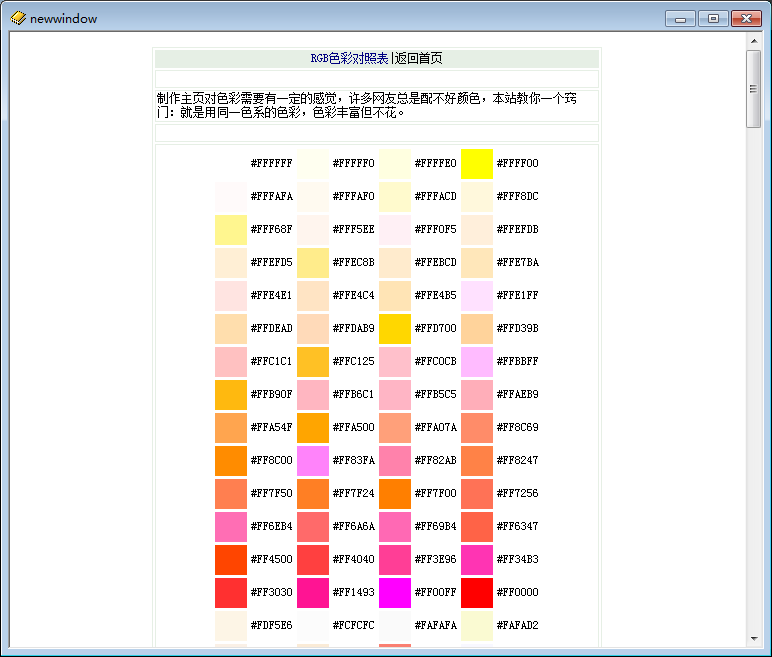
Task: Choose the gold #FFD700 swatch
Action: click(x=395, y=329)
